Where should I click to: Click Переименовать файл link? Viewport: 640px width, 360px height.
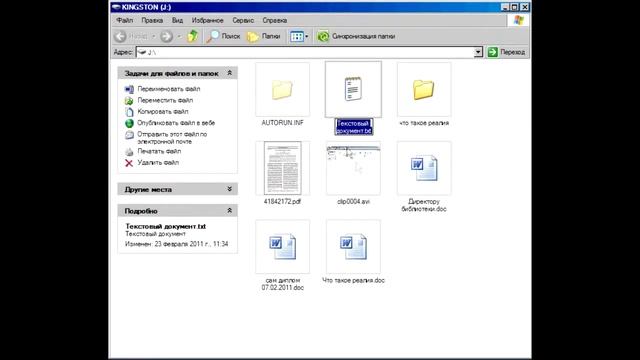[169, 89]
